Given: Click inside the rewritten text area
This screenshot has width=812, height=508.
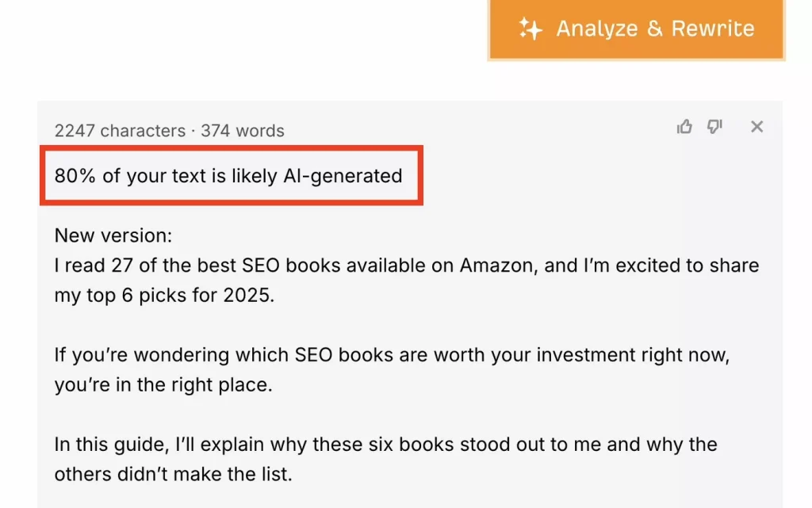Looking at the screenshot, I should point(396,357).
